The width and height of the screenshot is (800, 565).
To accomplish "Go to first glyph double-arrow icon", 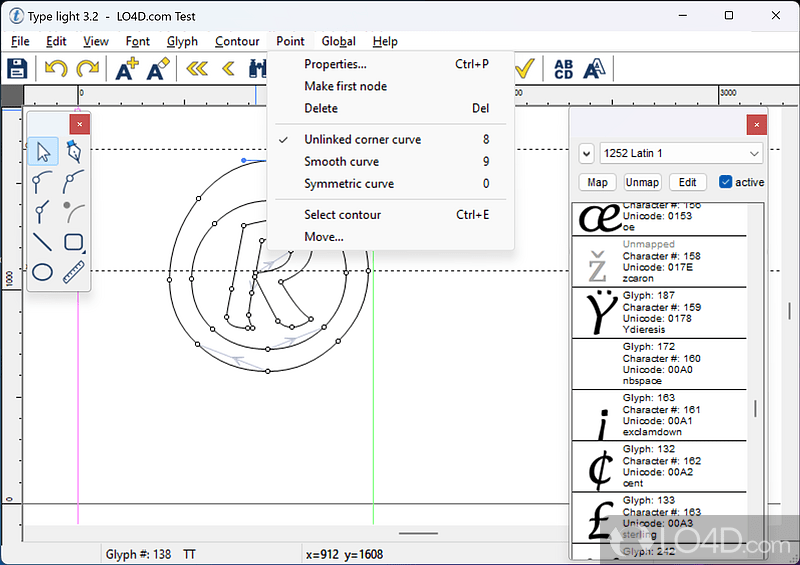I will coord(197,68).
